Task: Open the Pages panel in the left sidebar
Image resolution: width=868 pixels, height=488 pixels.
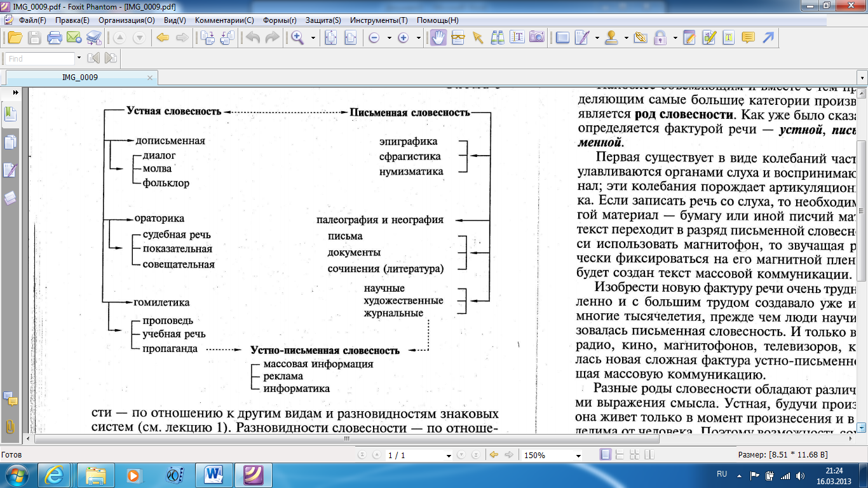Action: (x=11, y=142)
